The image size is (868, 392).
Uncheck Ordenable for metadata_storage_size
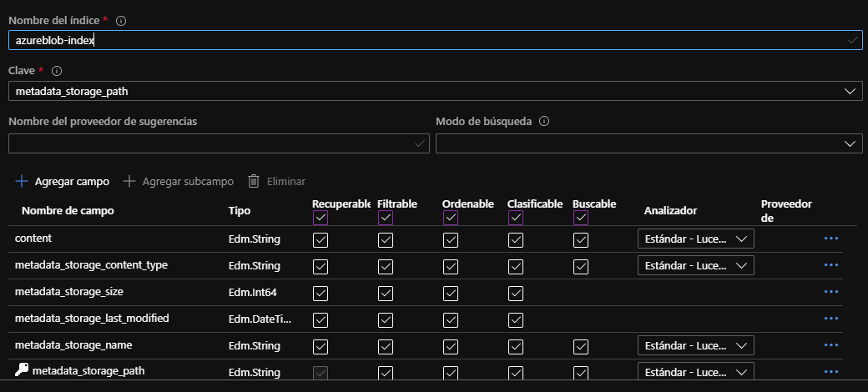451,293
